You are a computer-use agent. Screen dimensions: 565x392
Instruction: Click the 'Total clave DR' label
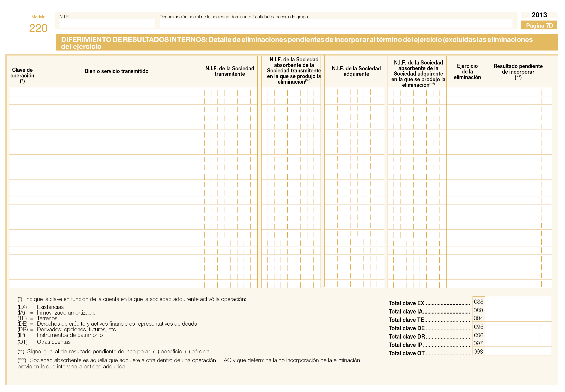(x=407, y=336)
